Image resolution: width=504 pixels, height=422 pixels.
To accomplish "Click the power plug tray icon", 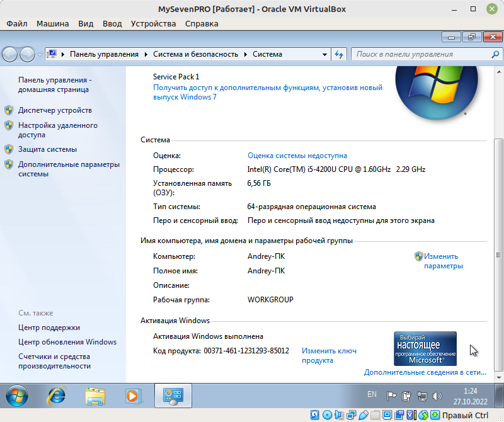I will coord(406,396).
